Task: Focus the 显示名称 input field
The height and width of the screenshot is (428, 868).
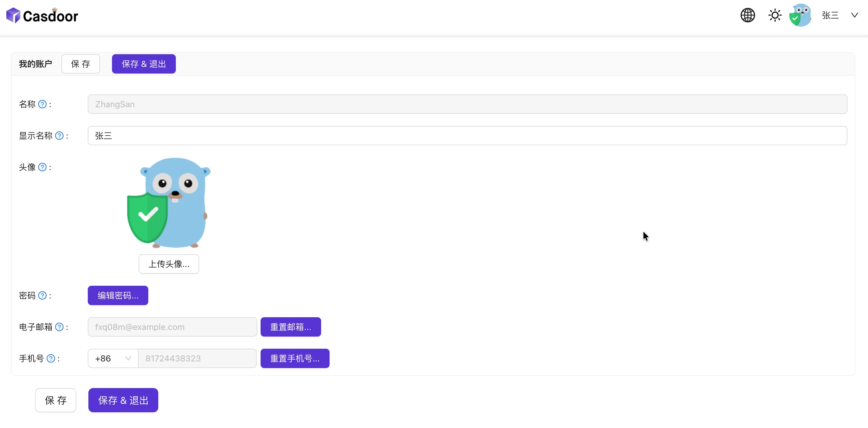Action: pos(467,136)
